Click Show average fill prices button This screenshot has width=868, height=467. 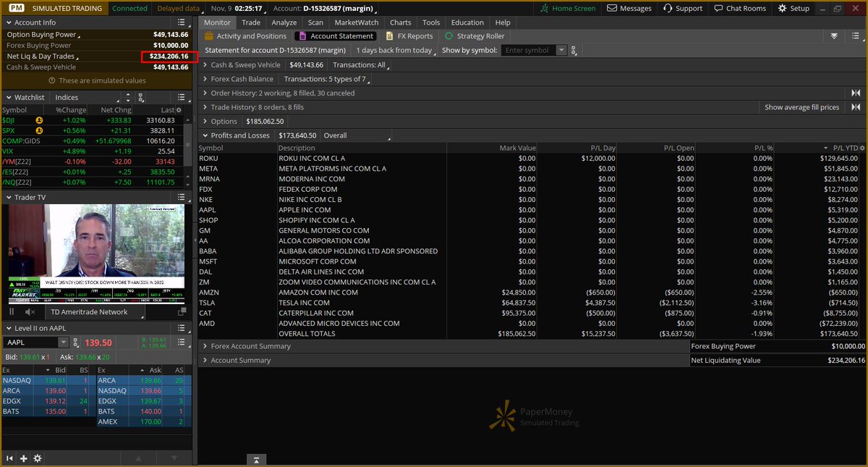tap(802, 107)
